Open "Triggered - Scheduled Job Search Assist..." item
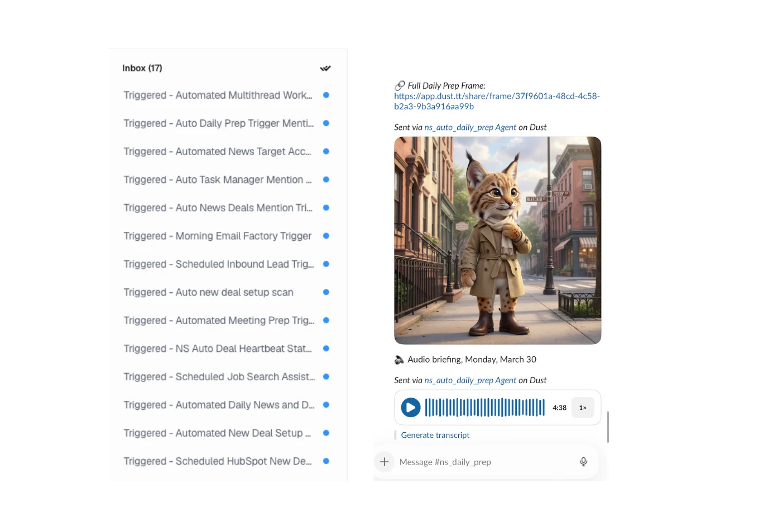This screenshot has height=532, width=768. tap(219, 377)
